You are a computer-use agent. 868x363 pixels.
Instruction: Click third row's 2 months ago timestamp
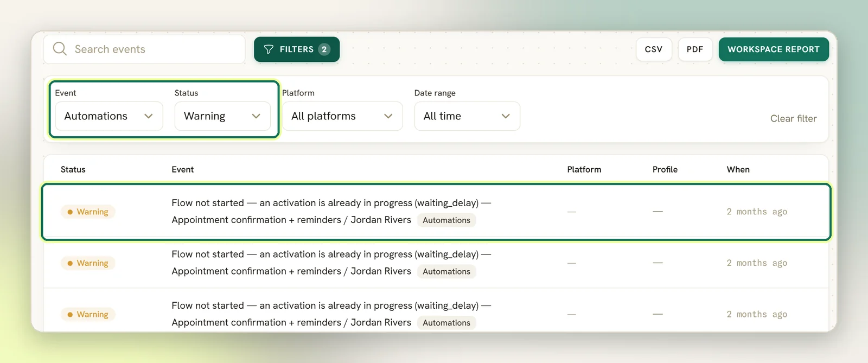click(x=757, y=314)
